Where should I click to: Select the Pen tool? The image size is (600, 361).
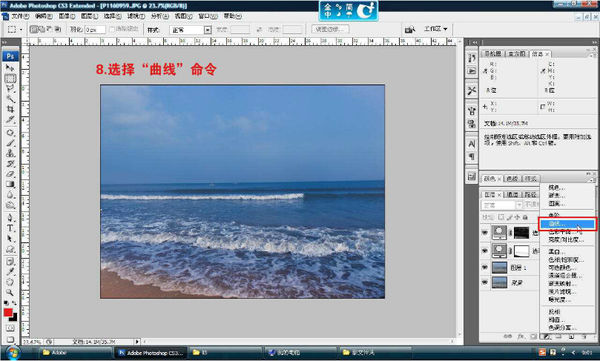point(10,218)
